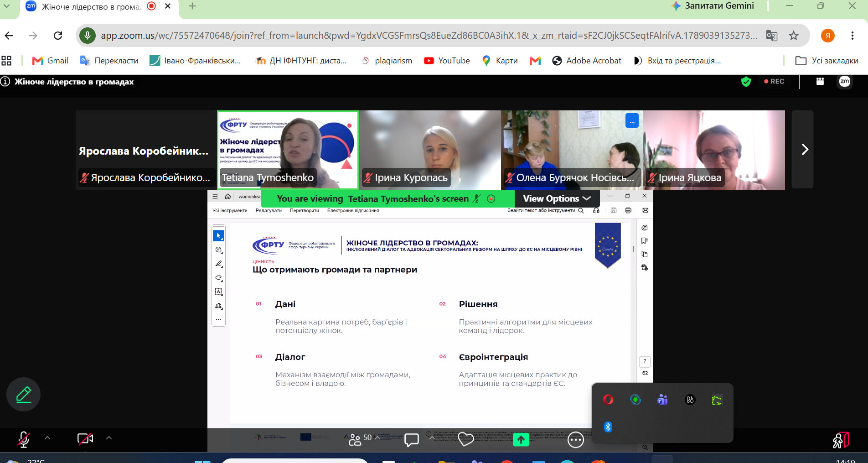
Task: Open the blue more menu on Олена Бурячок video
Action: (632, 121)
